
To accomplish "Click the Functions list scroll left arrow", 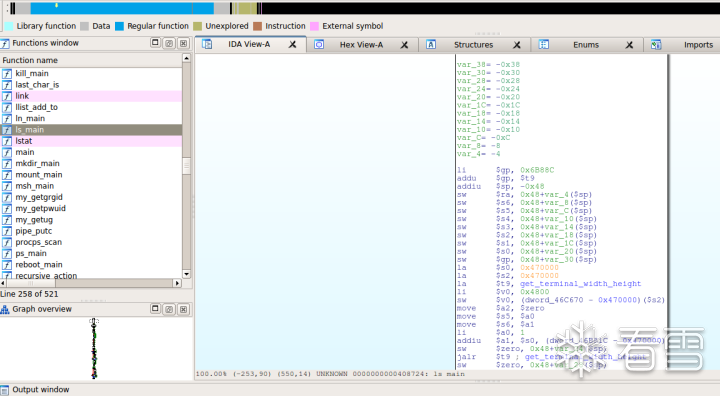I will (x=3, y=283).
